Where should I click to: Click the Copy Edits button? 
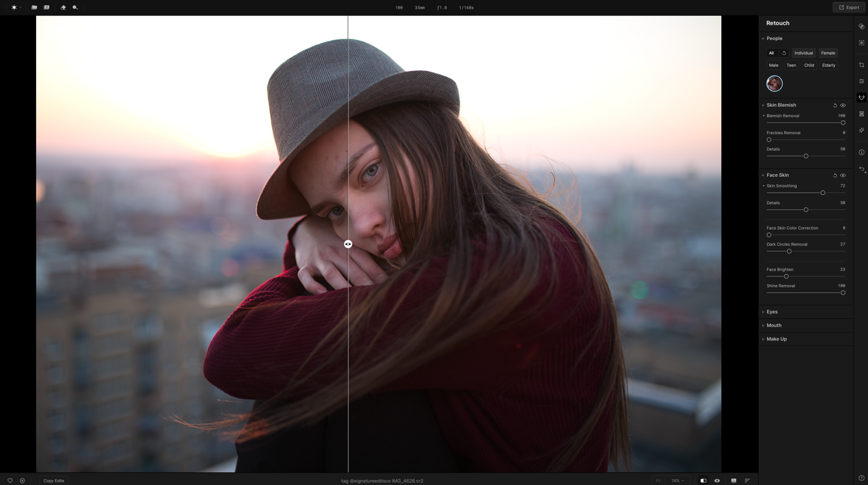point(53,480)
